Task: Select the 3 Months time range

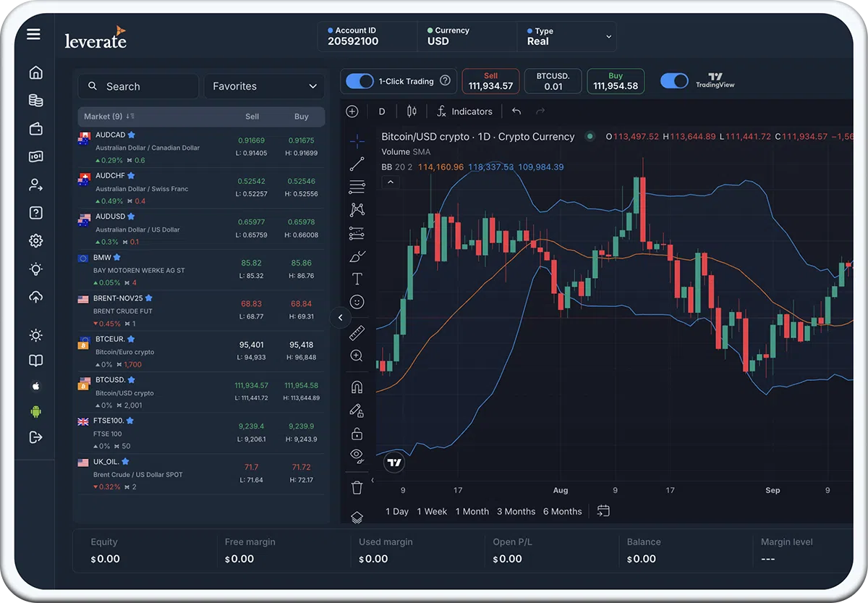Action: click(x=516, y=511)
